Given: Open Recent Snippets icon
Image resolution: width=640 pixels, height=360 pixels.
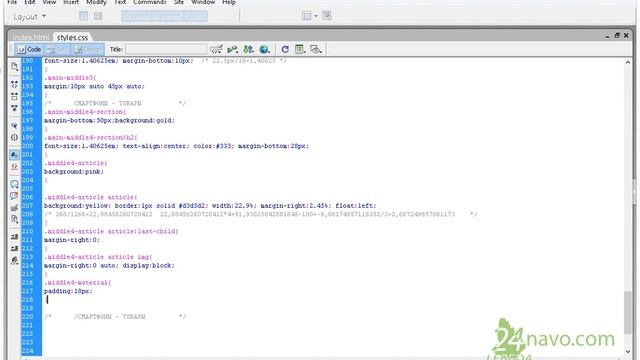Looking at the screenshot, I should (14, 220).
